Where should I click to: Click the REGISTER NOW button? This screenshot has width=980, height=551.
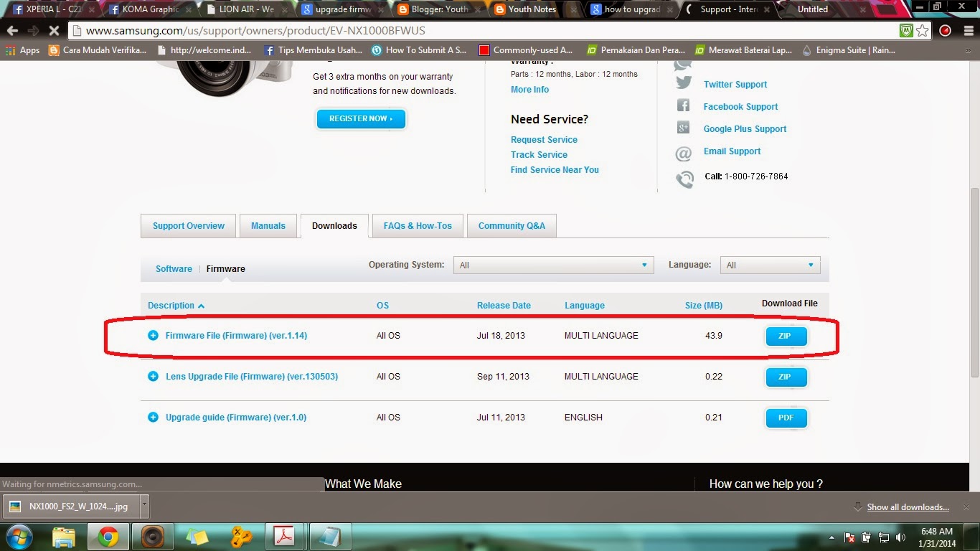(361, 118)
